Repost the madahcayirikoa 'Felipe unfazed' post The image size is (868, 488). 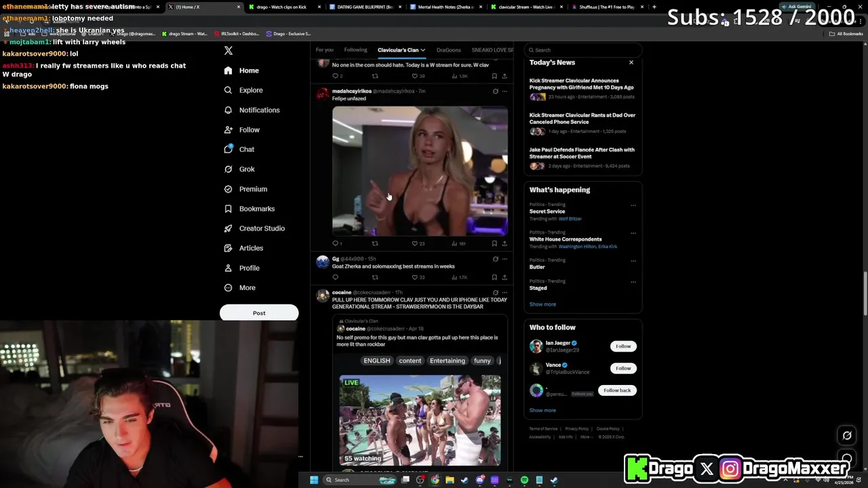(375, 243)
